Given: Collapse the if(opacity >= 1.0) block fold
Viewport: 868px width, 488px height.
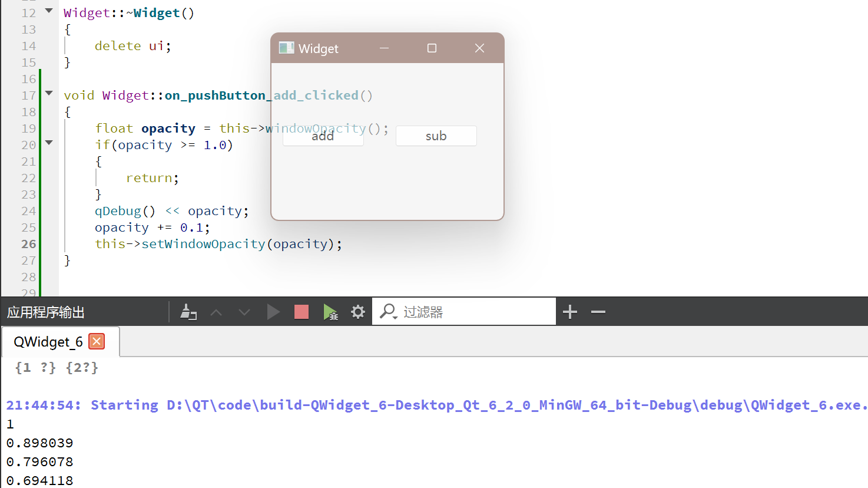Looking at the screenshot, I should (49, 143).
